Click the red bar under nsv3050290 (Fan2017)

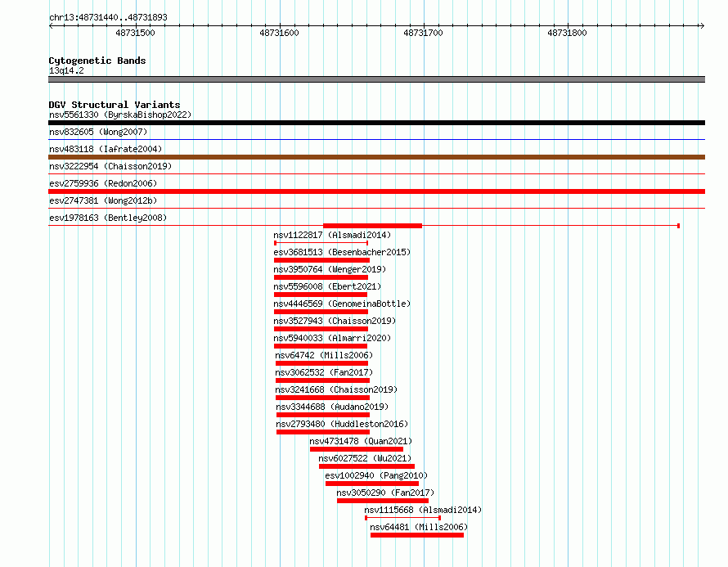click(383, 501)
